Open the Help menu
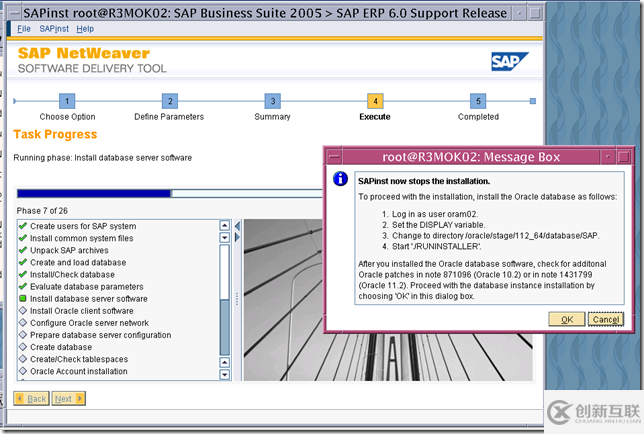 click(x=85, y=29)
